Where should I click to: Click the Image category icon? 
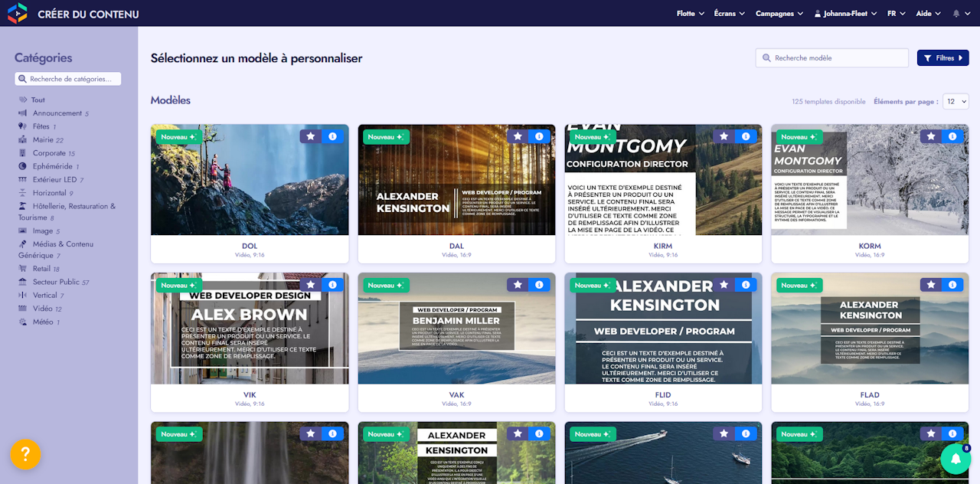(x=23, y=231)
